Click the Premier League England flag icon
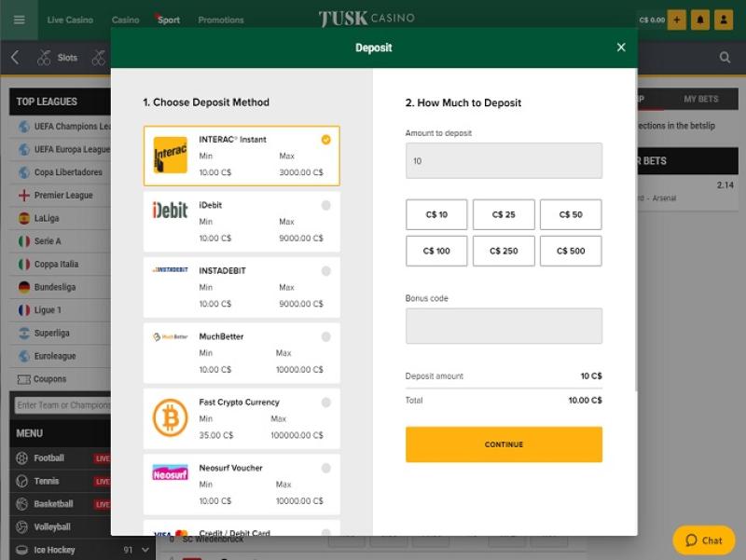The height and width of the screenshot is (560, 746). (24, 195)
